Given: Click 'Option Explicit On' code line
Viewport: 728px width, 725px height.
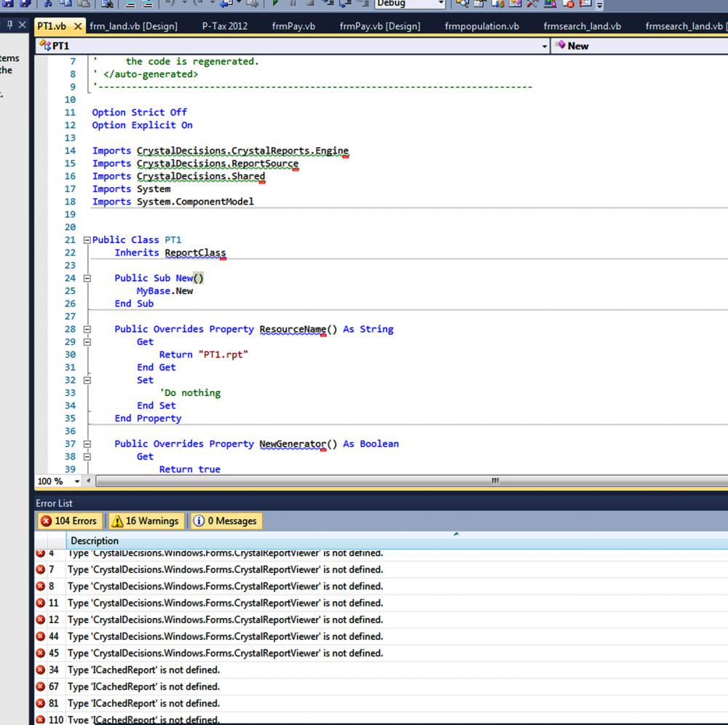Looking at the screenshot, I should point(142,125).
